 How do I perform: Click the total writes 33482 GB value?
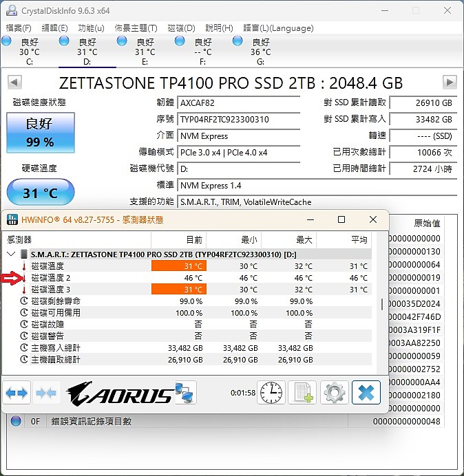[423, 119]
